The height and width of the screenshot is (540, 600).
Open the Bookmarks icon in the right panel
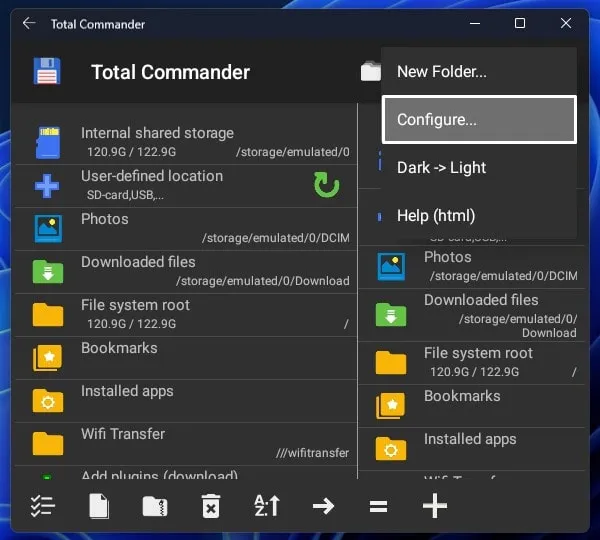pyautogui.click(x=390, y=405)
